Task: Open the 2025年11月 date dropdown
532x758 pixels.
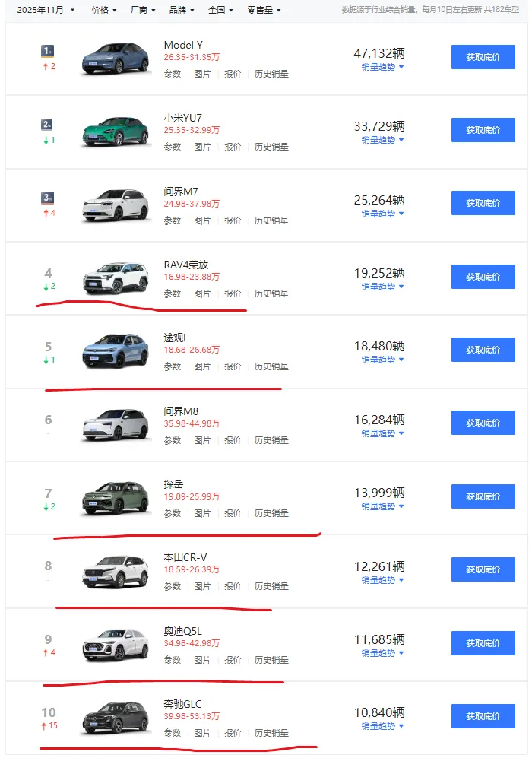Action: pyautogui.click(x=46, y=10)
